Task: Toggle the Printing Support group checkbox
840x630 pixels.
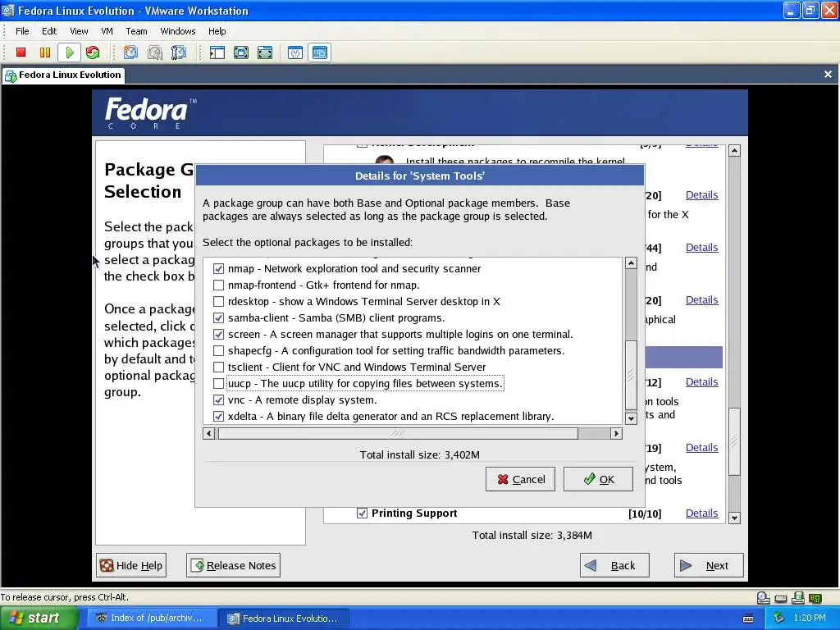Action: tap(362, 514)
